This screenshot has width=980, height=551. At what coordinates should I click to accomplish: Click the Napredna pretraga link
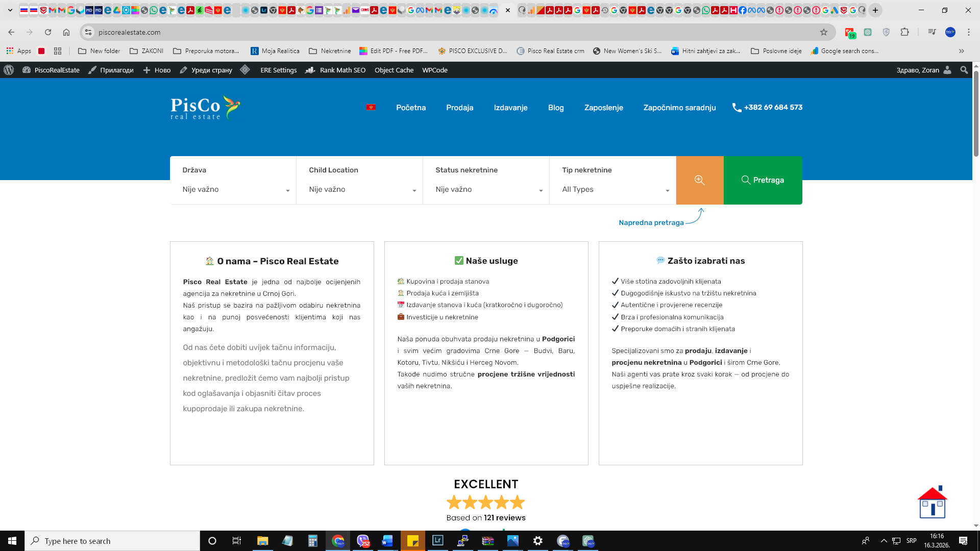point(651,222)
